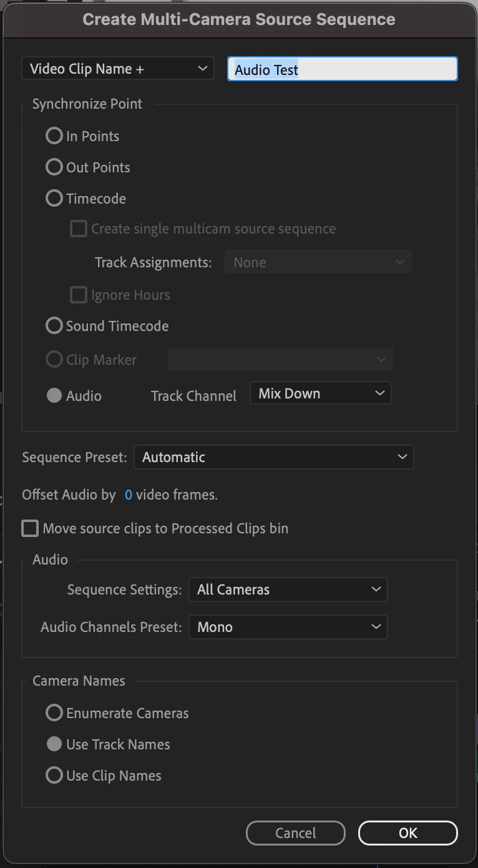Enable Move source clips to Processed Clips bin
The height and width of the screenshot is (868, 478).
tap(30, 528)
